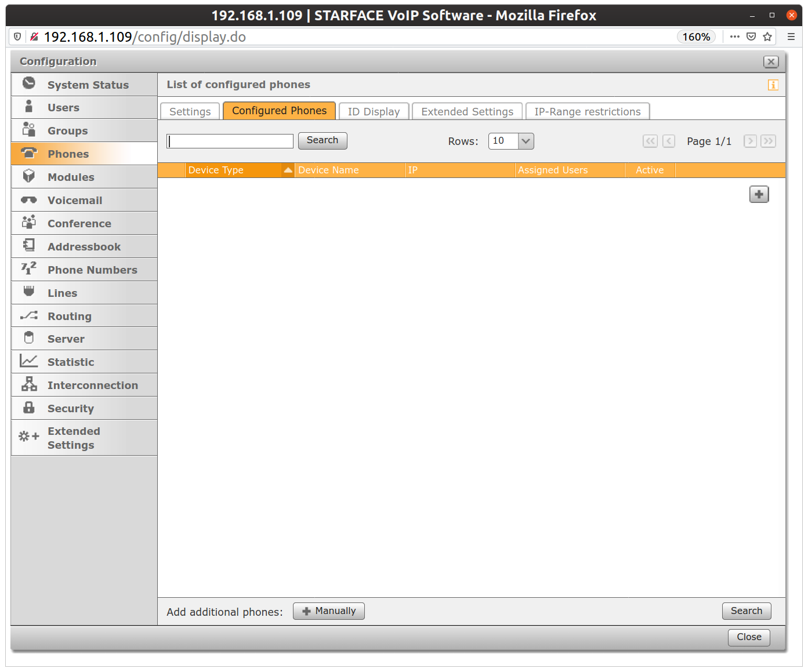The width and height of the screenshot is (808, 672).
Task: Select the Configured Phones tab
Action: (x=280, y=111)
